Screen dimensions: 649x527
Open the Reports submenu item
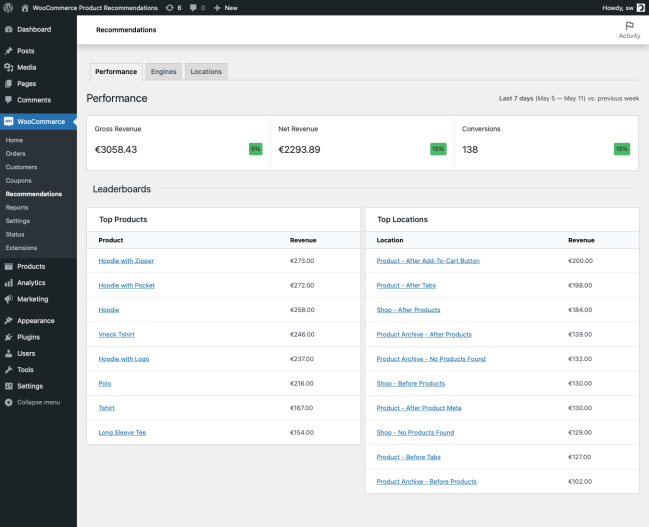click(x=17, y=207)
